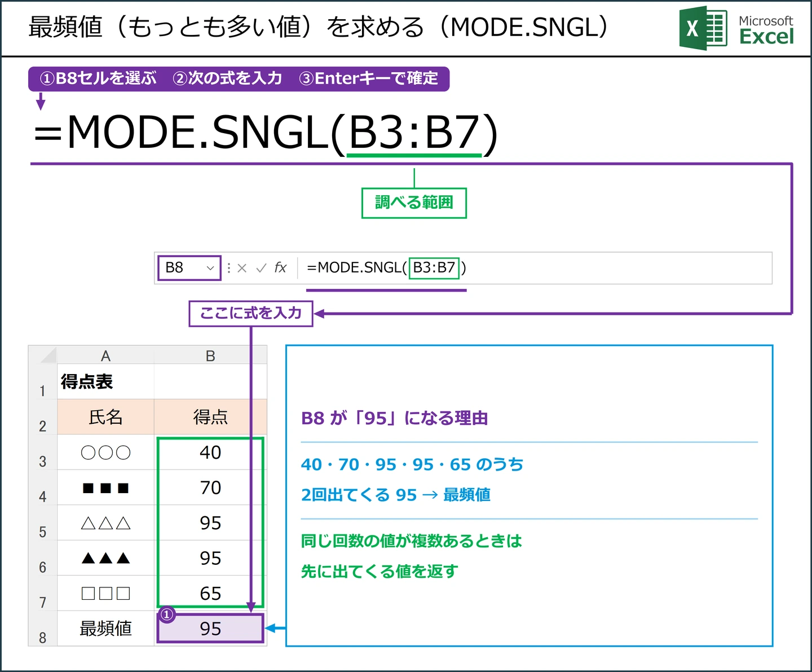Viewport: 812px width, 672px height.
Task: Select row 2 header
Action: [x=43, y=417]
